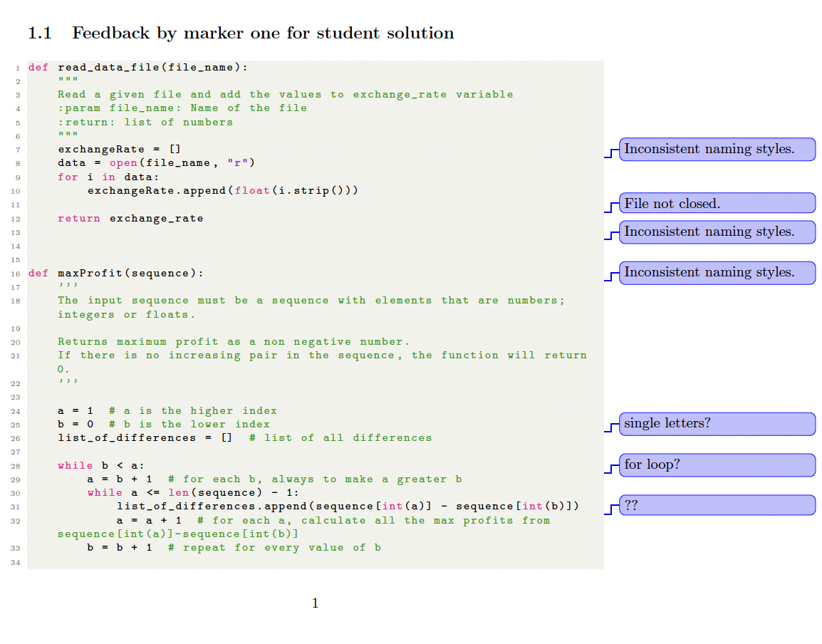This screenshot has width=822, height=644.
Task: Click the page number 1 in the footer
Action: pyautogui.click(x=315, y=604)
